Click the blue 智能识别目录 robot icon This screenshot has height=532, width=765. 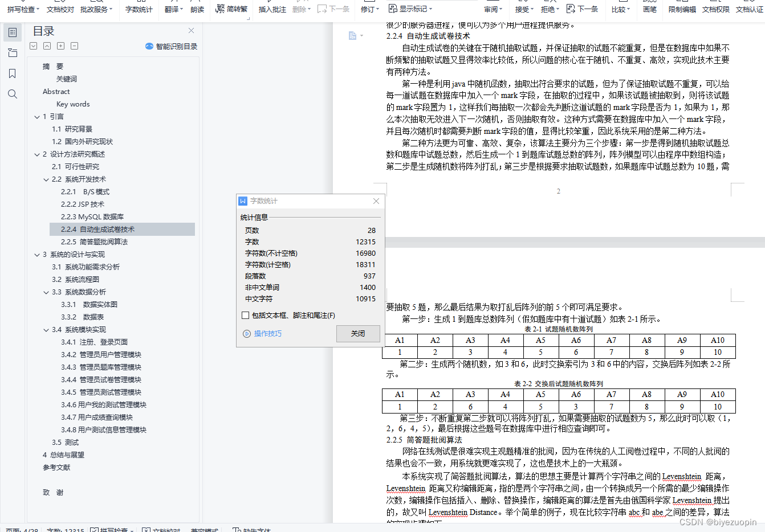149,46
